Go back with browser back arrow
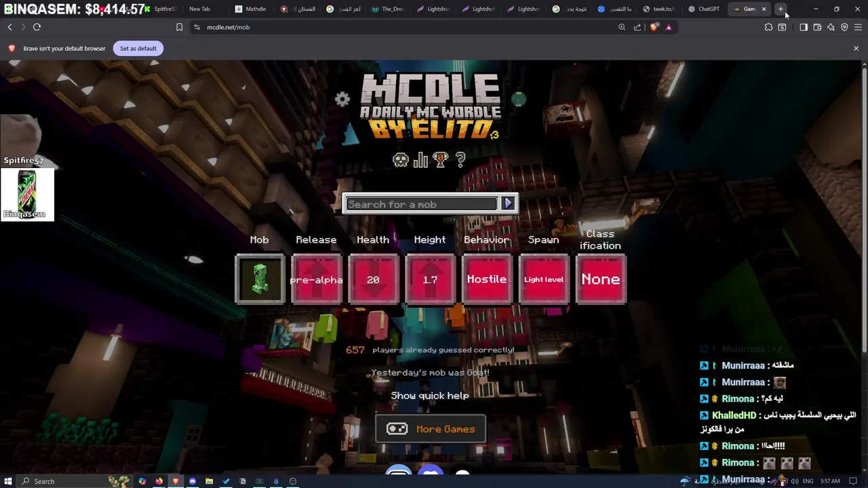 pyautogui.click(x=9, y=27)
